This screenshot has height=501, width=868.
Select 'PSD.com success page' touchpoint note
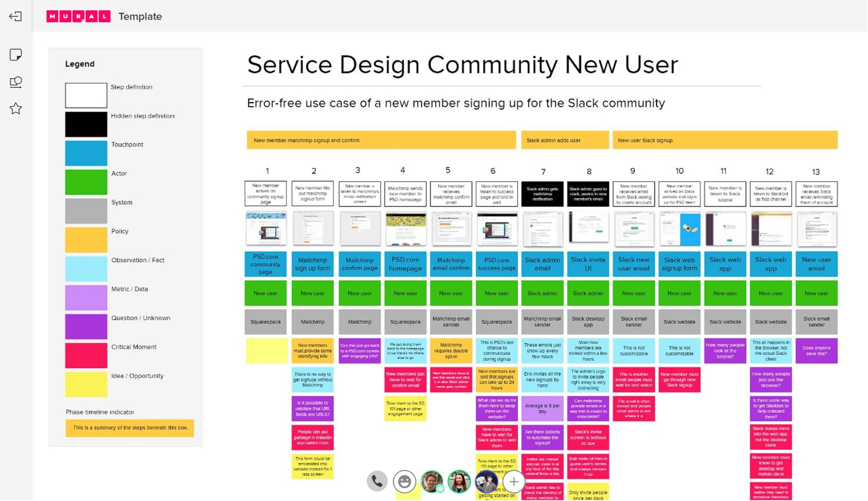click(x=497, y=264)
